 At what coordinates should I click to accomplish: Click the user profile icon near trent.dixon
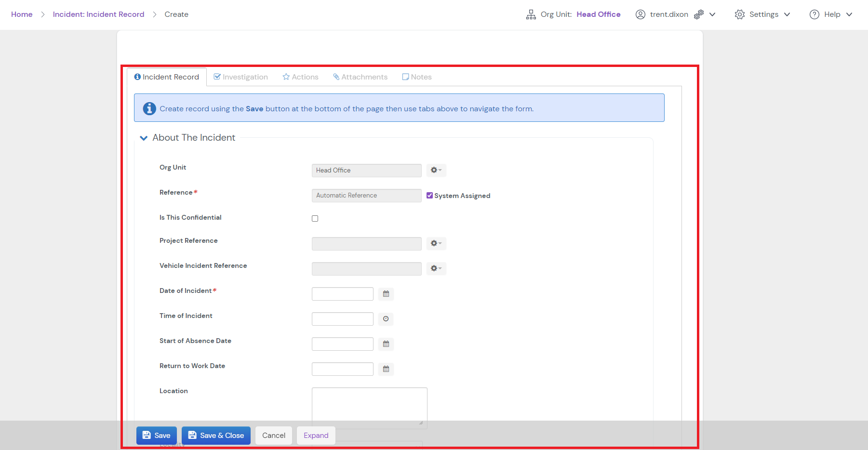pos(641,14)
